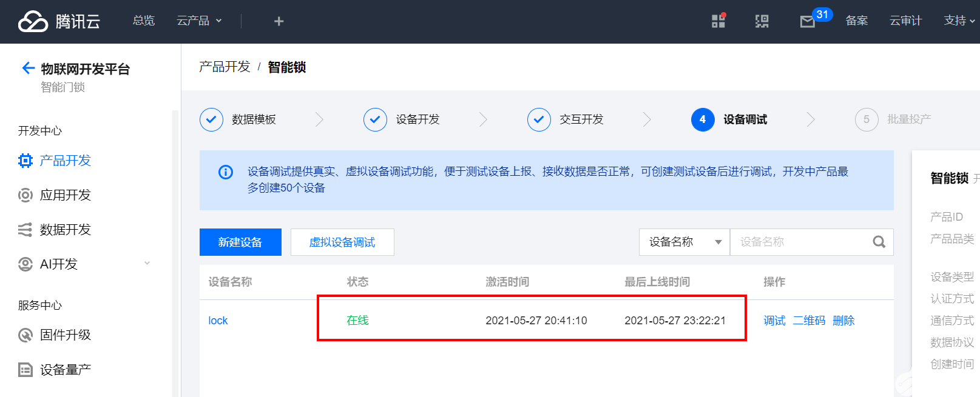Screen dimensions: 980x397
Task: Click last online time 2021-05-27 23:22:21
Action: click(x=675, y=321)
